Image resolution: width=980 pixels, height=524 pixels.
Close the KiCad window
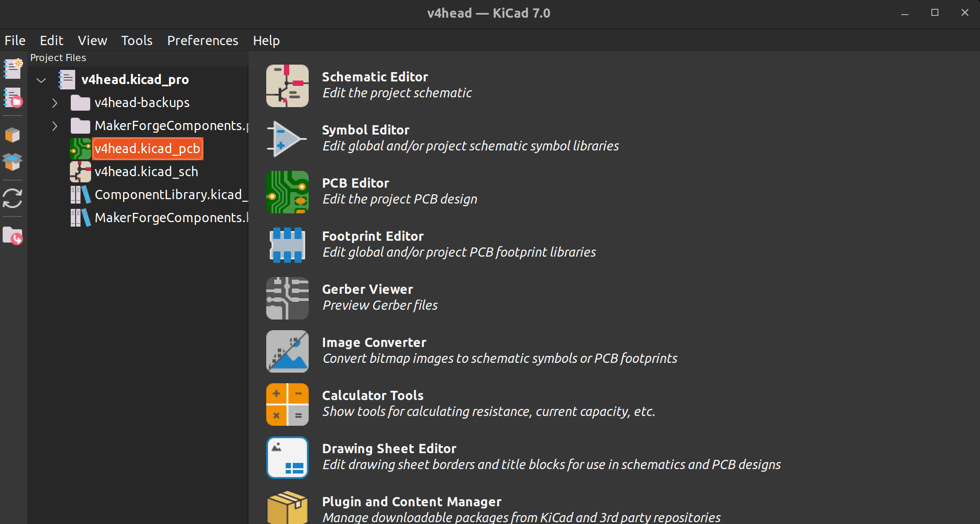pyautogui.click(x=965, y=13)
